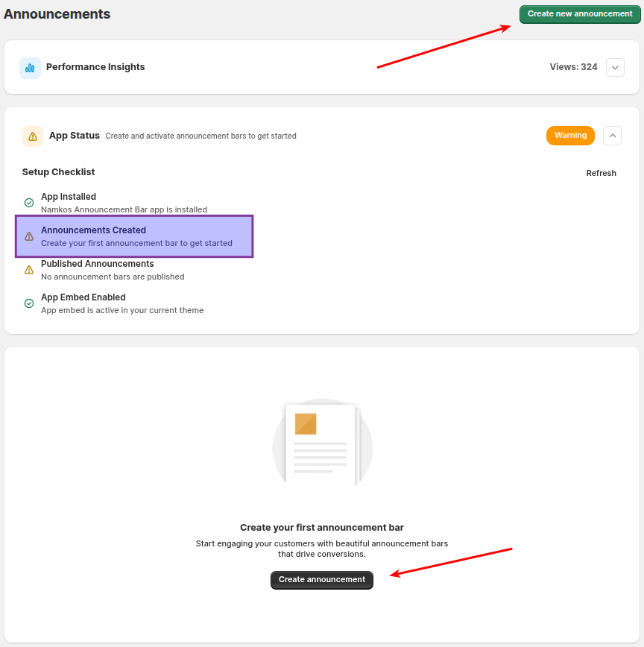
Task: Collapse the App Status section chevron
Action: (612, 136)
